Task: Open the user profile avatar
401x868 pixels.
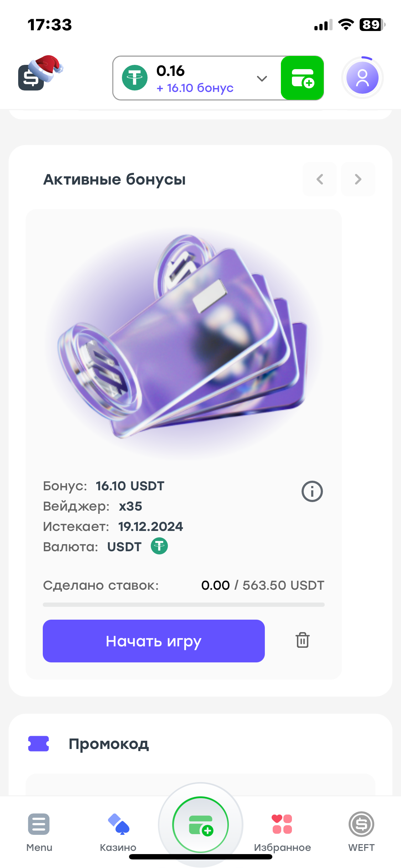Action: pyautogui.click(x=362, y=78)
